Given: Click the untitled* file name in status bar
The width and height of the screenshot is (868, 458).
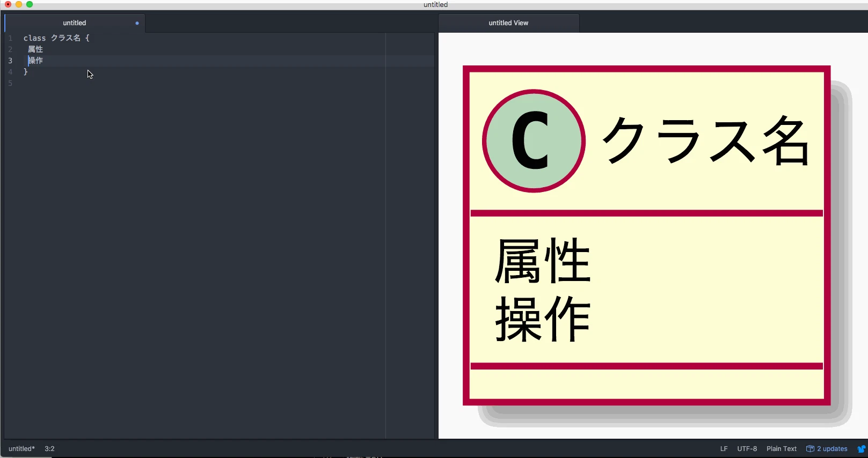Looking at the screenshot, I should pos(21,449).
